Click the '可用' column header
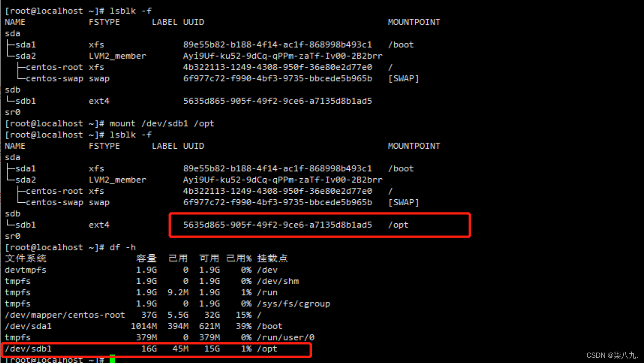 pos(209,259)
